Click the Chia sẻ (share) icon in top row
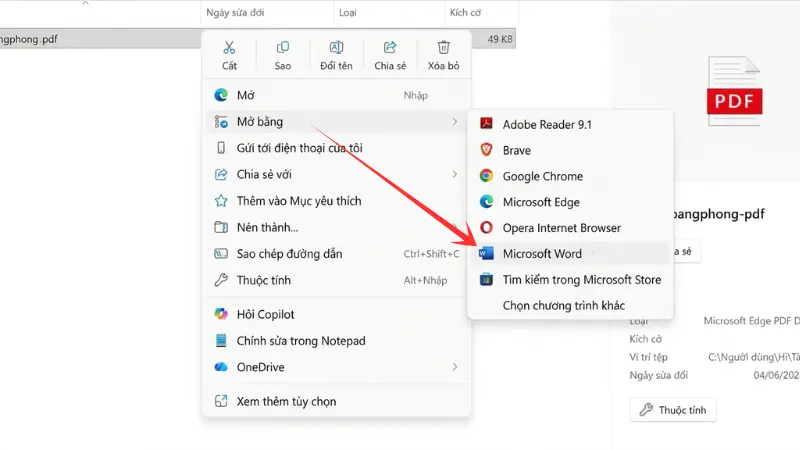Viewport: 800px width, 450px height. point(390,47)
